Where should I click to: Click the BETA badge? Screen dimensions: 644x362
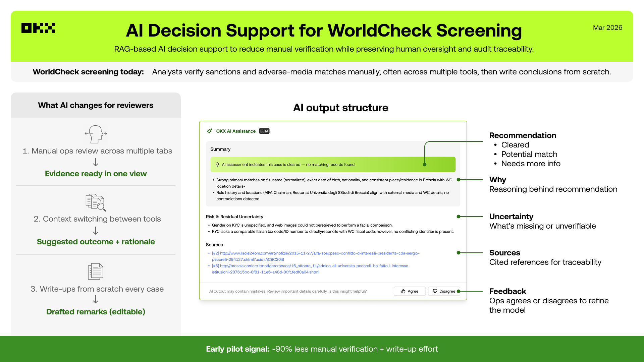(264, 131)
